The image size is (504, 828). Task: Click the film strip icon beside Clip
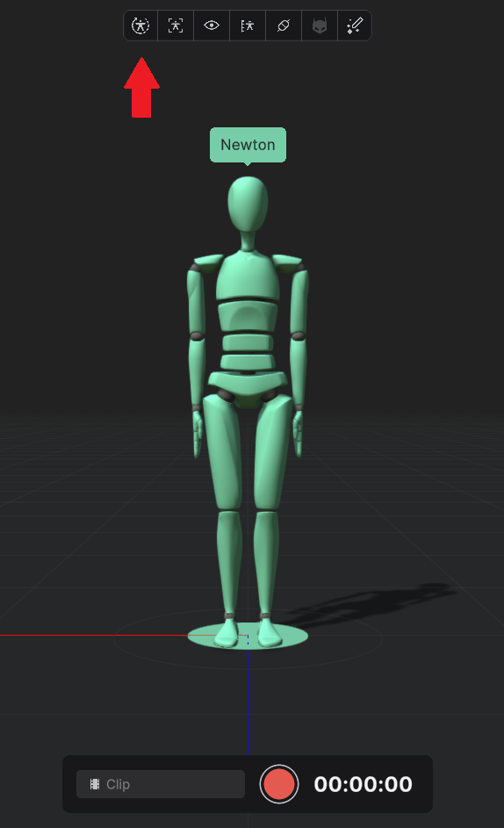tap(95, 784)
